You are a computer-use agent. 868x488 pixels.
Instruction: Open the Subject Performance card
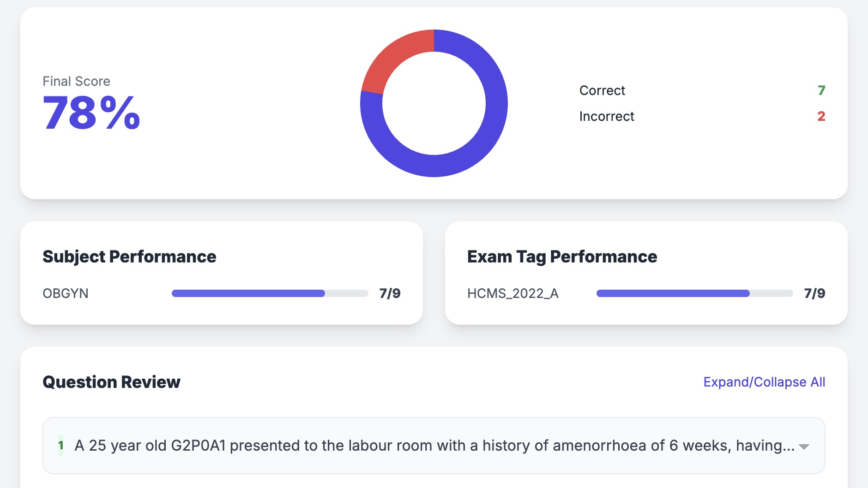[x=129, y=256]
